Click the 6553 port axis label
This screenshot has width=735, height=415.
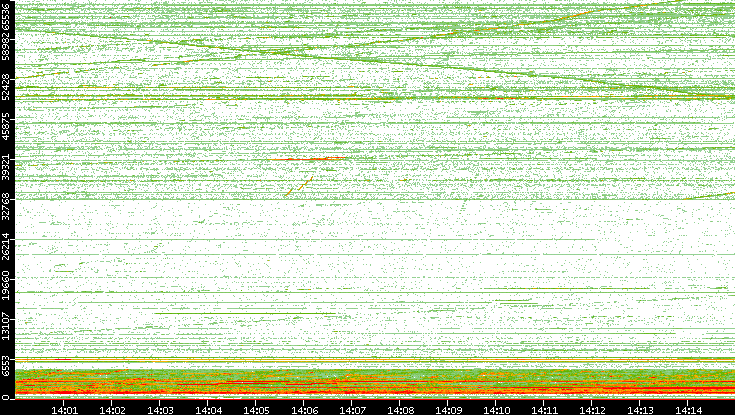[x=6, y=364]
